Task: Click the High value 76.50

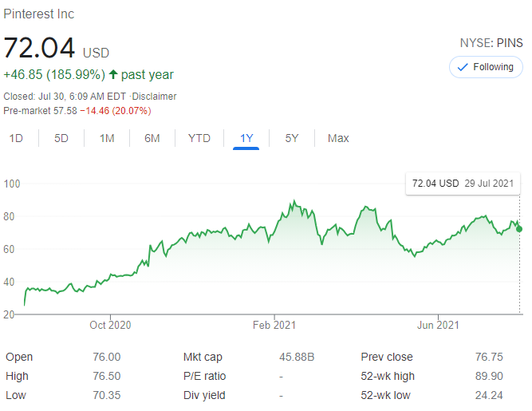Action: point(107,376)
